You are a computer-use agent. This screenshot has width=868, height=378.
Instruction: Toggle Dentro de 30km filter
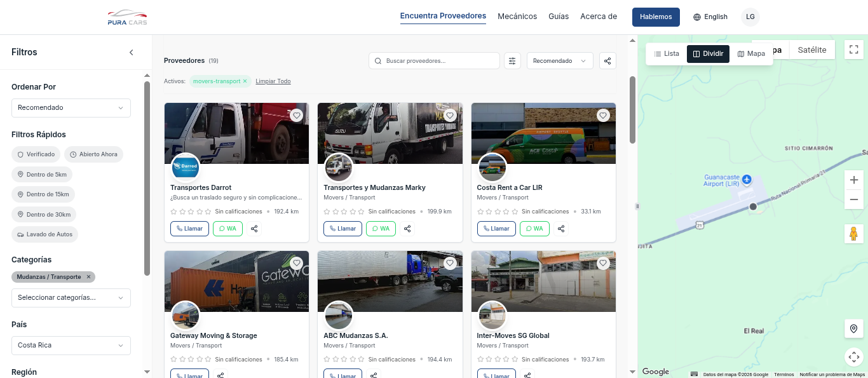[x=44, y=214]
